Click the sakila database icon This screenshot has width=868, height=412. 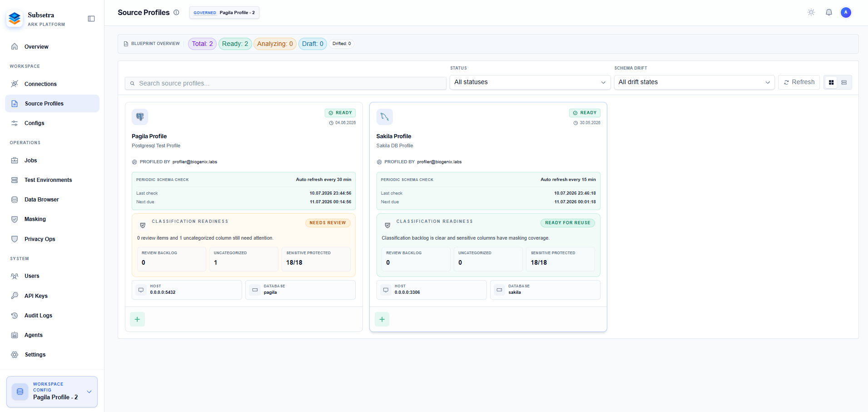click(499, 290)
